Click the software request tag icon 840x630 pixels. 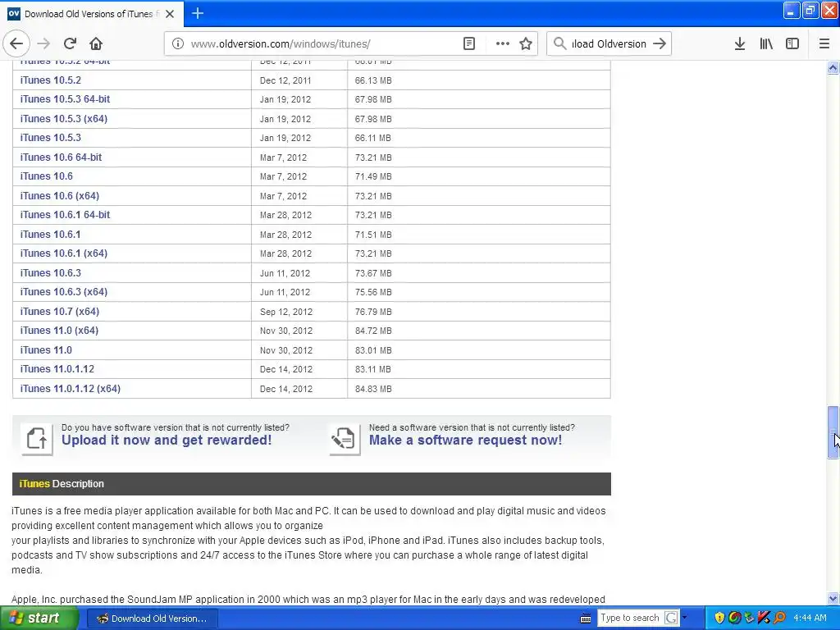(x=345, y=440)
